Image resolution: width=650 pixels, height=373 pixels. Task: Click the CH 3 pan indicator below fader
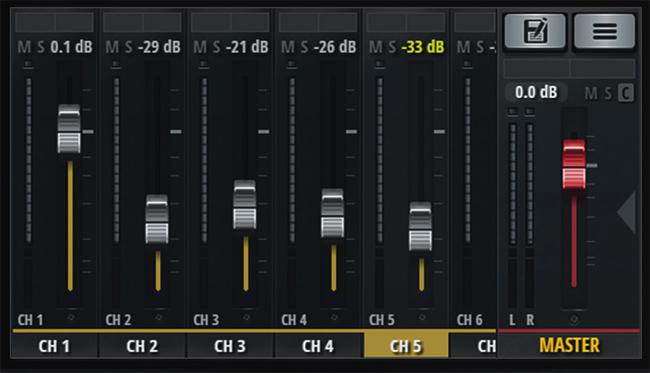(x=247, y=317)
